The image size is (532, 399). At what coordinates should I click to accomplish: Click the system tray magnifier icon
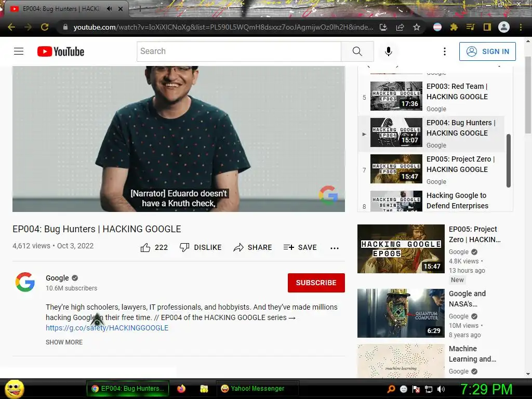(391, 389)
